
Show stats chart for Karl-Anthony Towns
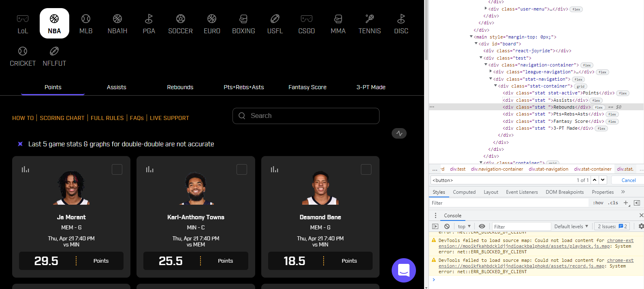150,169
